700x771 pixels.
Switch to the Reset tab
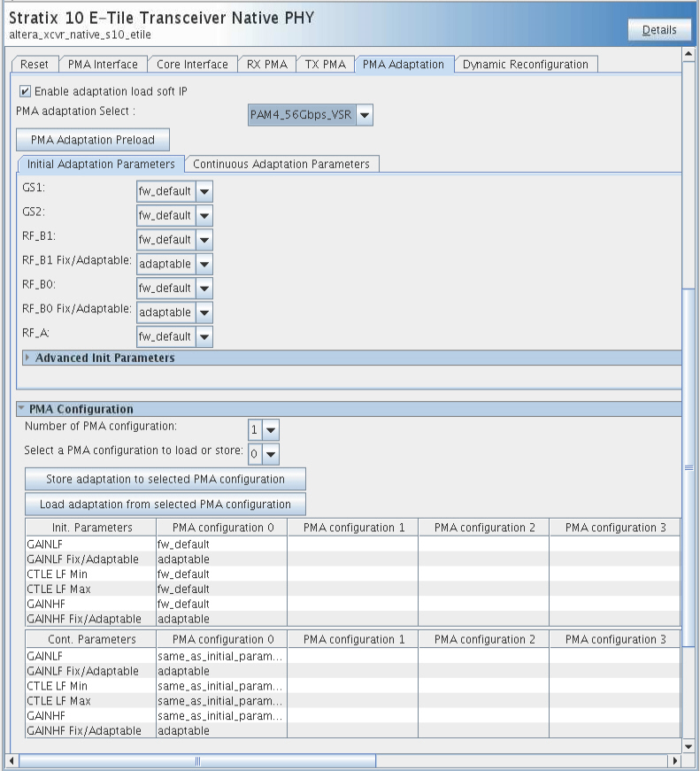(35, 65)
